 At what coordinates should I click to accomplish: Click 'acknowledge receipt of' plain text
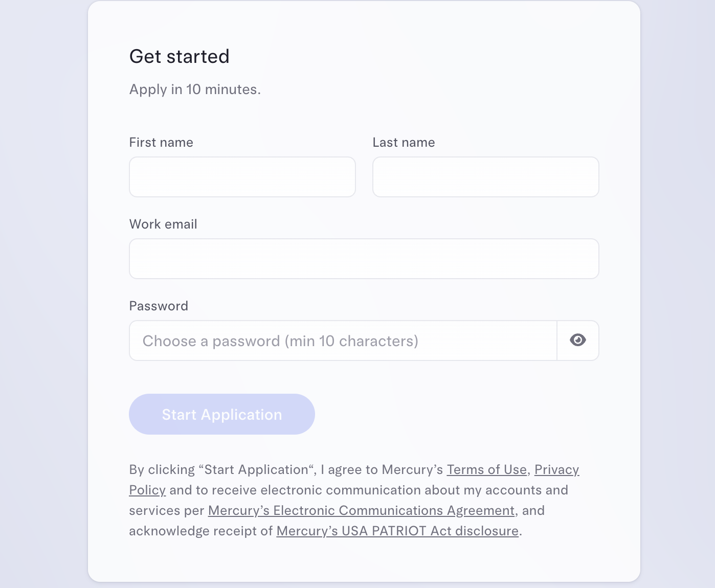point(201,531)
